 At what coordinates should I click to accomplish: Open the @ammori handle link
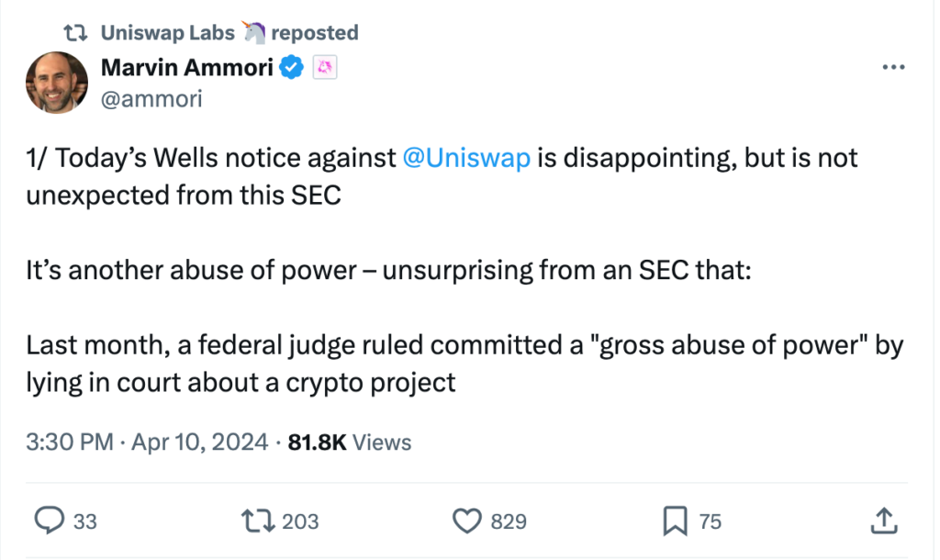point(151,98)
